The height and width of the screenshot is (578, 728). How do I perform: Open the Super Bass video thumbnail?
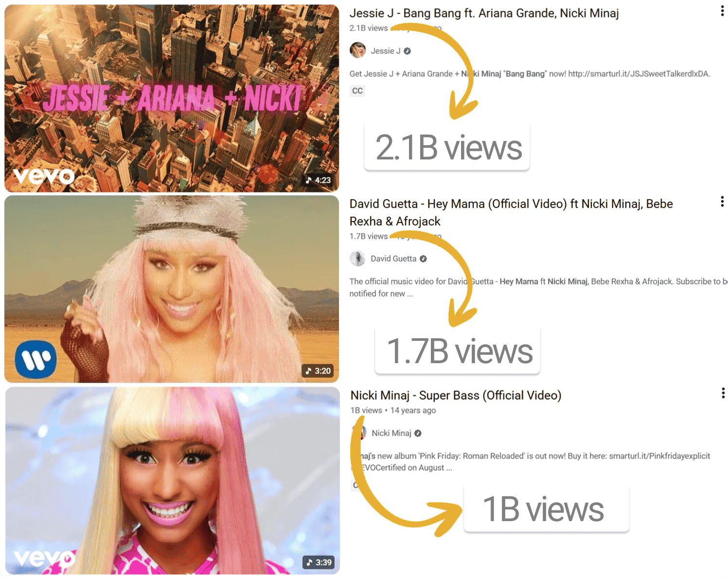(173, 481)
